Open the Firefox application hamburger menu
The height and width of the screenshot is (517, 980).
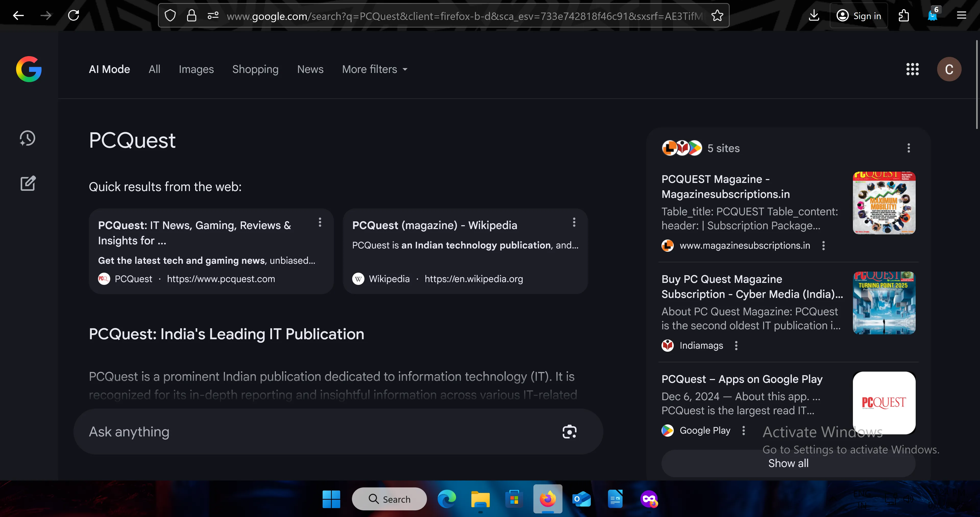961,16
